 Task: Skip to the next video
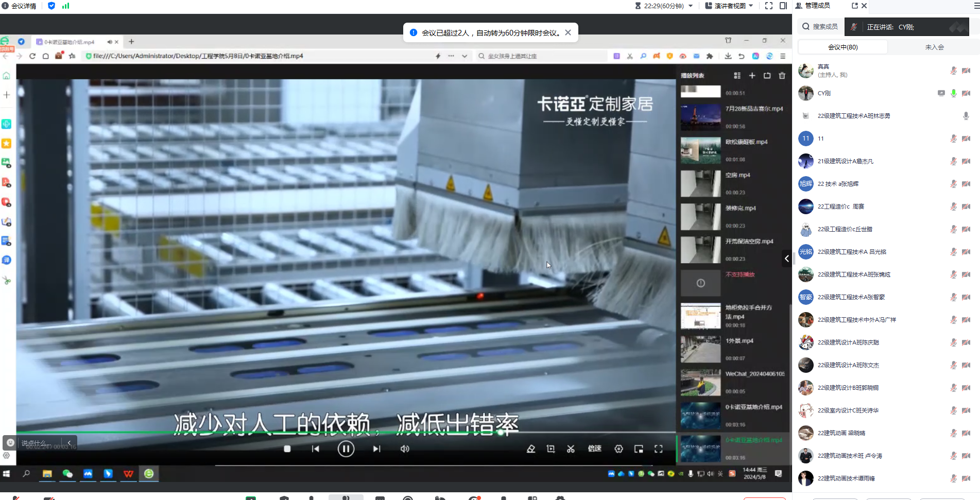click(x=376, y=449)
